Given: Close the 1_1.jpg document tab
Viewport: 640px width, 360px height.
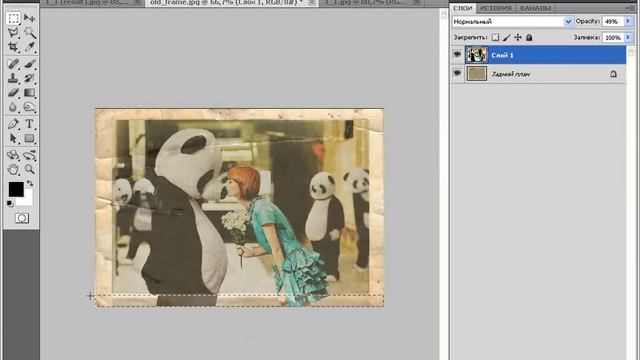Looking at the screenshot, I should [417, 3].
